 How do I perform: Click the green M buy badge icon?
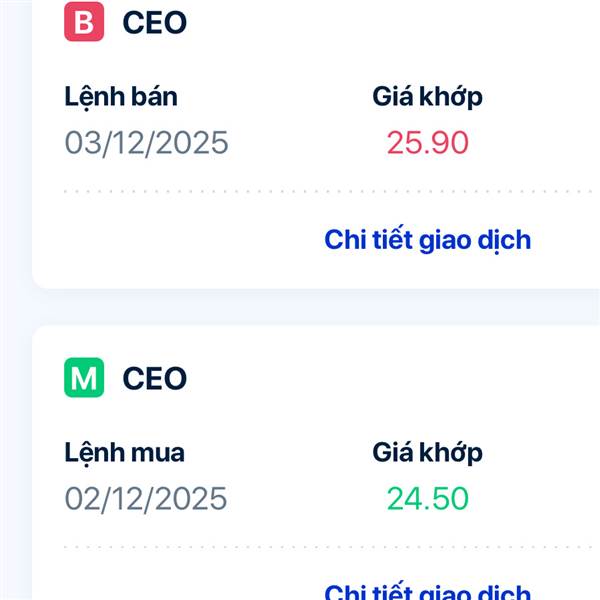coord(84,378)
